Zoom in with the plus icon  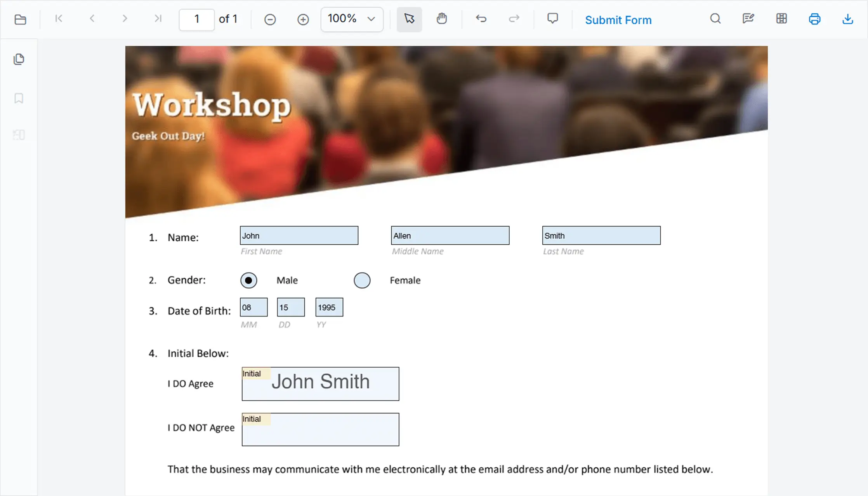pos(303,19)
